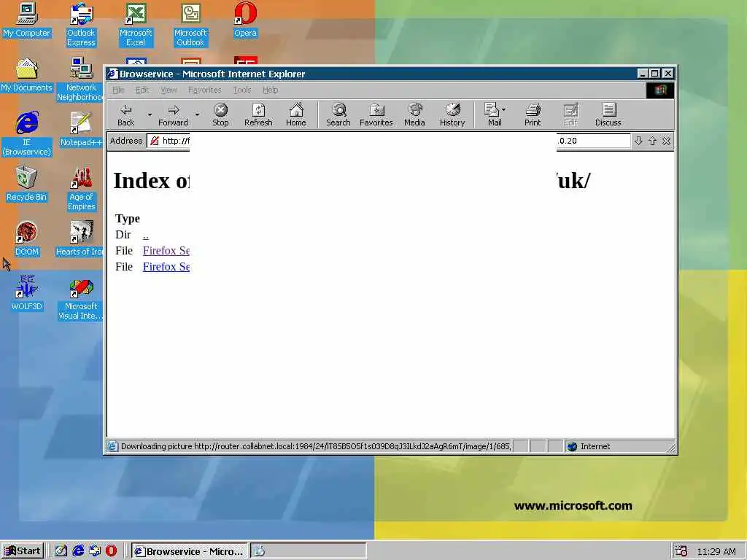
Task: Click the greyed Edit toolbar button
Action: click(x=570, y=115)
